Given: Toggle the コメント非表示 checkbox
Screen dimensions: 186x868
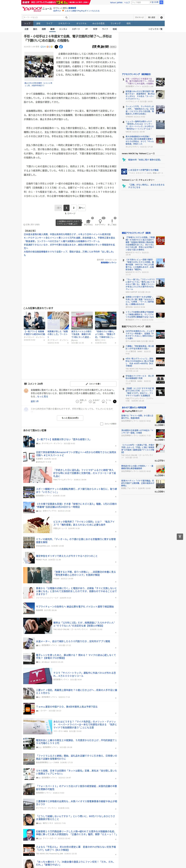Looking at the screenshot, I should pyautogui.click(x=102, y=424).
